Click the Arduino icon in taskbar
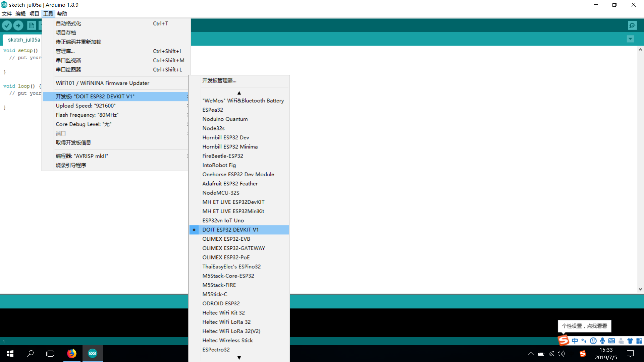This screenshot has width=644, height=362. tap(93, 353)
